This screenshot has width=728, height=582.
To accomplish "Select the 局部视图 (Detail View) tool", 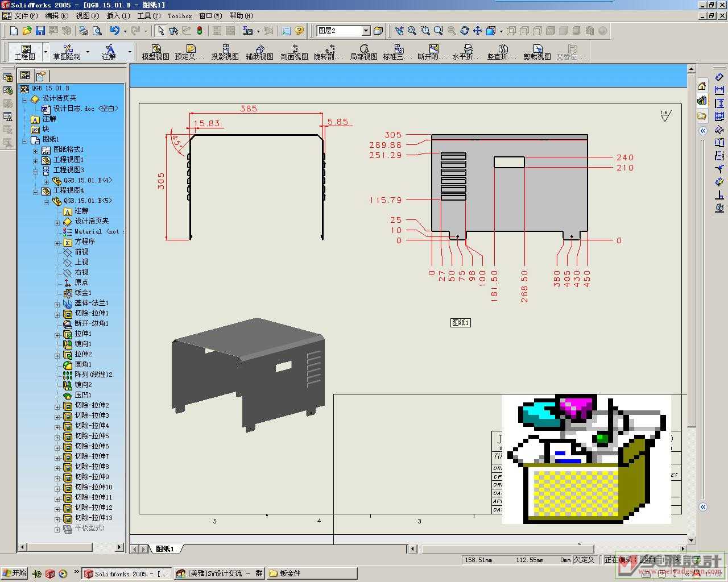I will pyautogui.click(x=364, y=51).
